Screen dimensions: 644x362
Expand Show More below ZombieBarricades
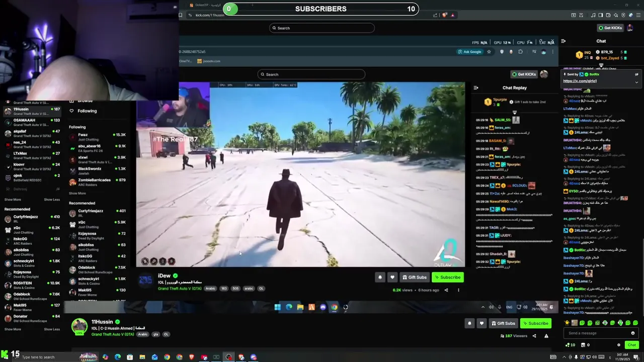[77, 194]
